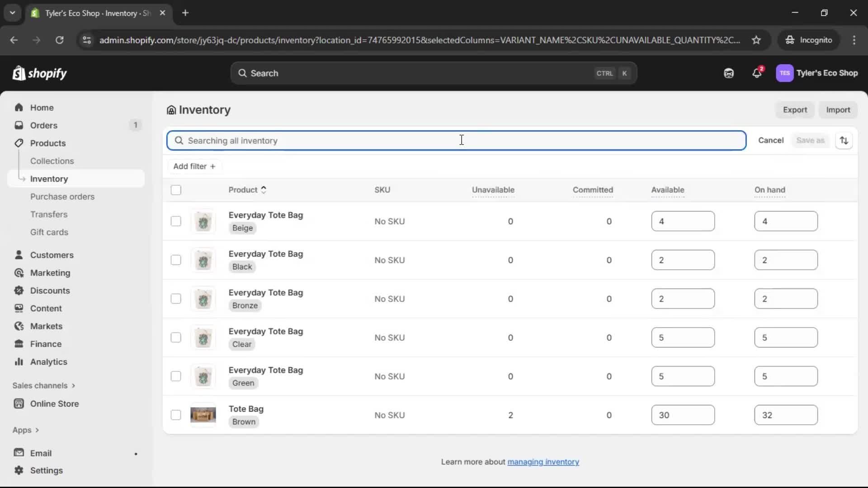The image size is (868, 488).
Task: Open the Transfers page
Action: click(49, 214)
